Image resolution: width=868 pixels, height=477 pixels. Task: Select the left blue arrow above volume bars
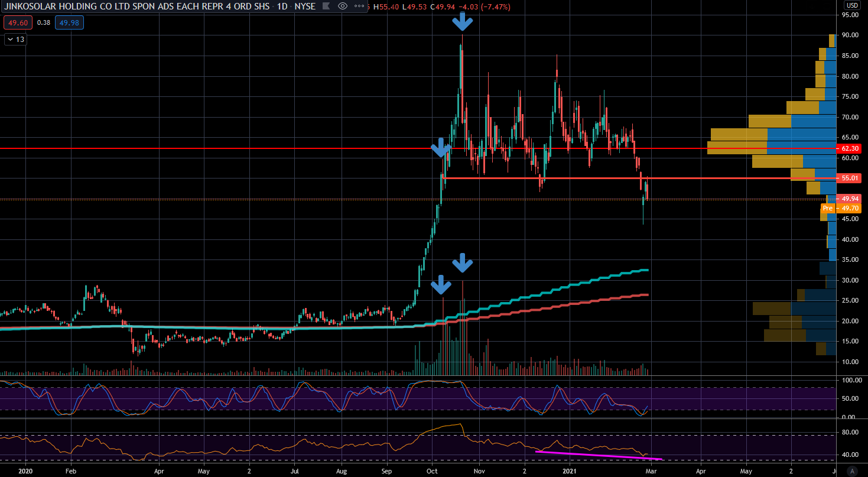440,285
